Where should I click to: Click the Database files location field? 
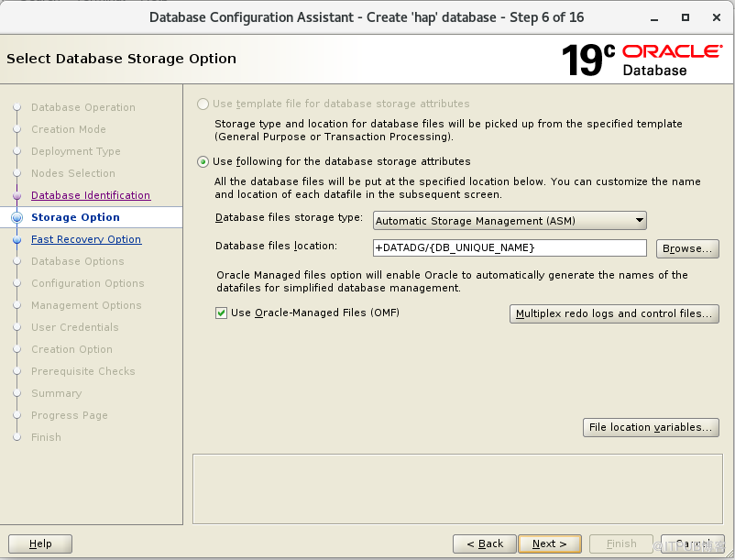coord(510,247)
